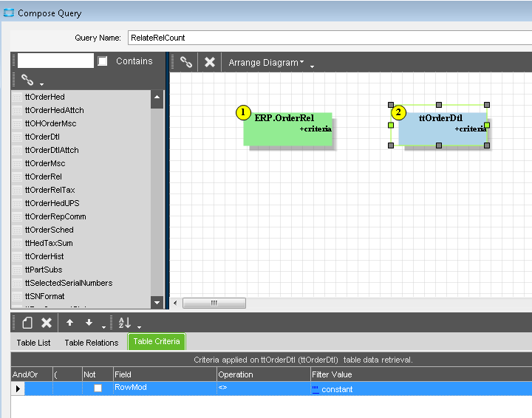This screenshot has width=532, height=418.
Task: Click the RowMod field cell
Action: point(165,388)
